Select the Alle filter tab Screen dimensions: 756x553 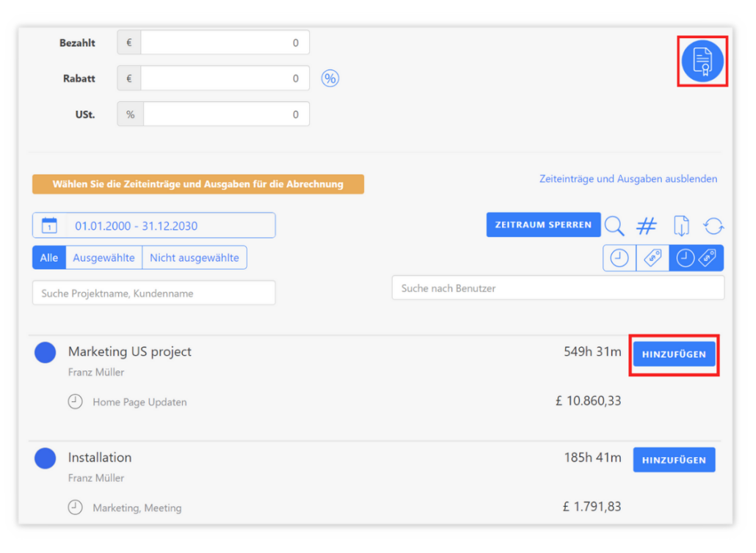[x=48, y=258]
